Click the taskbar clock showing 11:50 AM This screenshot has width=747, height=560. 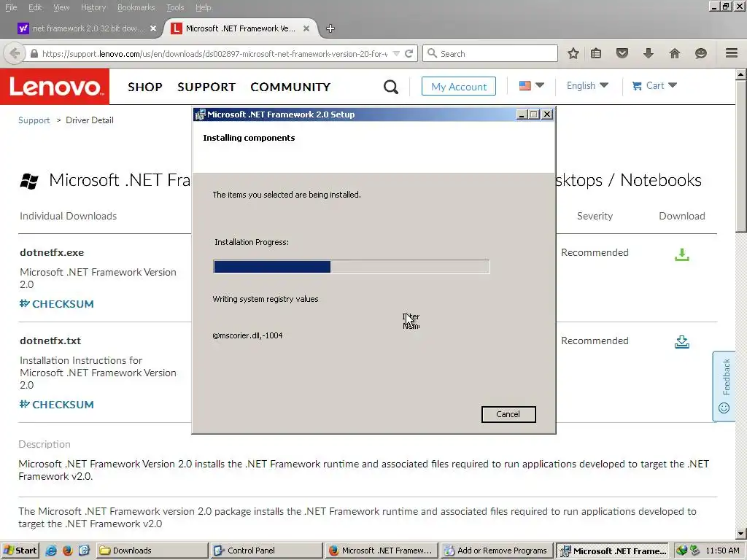pyautogui.click(x=722, y=551)
